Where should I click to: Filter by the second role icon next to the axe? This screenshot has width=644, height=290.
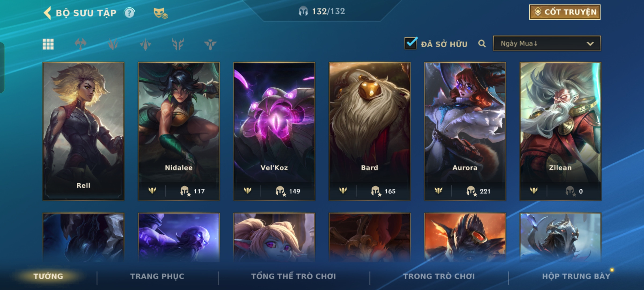click(x=113, y=44)
